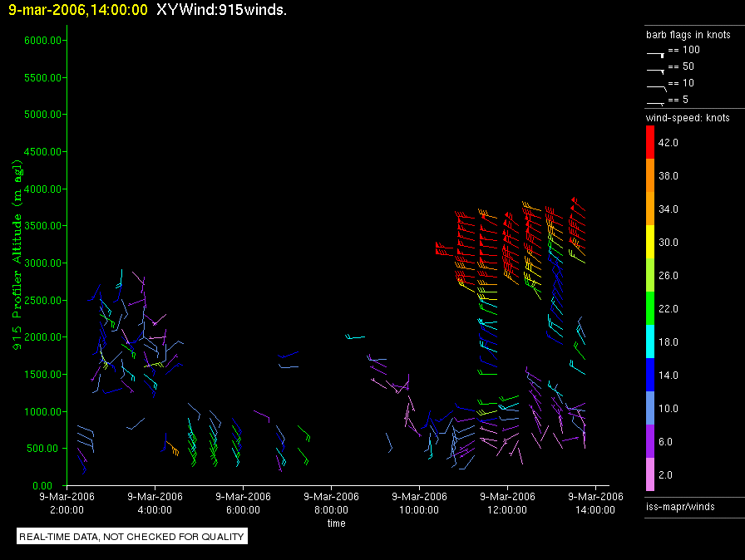Viewport: 745px width, 560px height.
Task: Click the 50-knot barb flag symbol
Action: [x=655, y=71]
